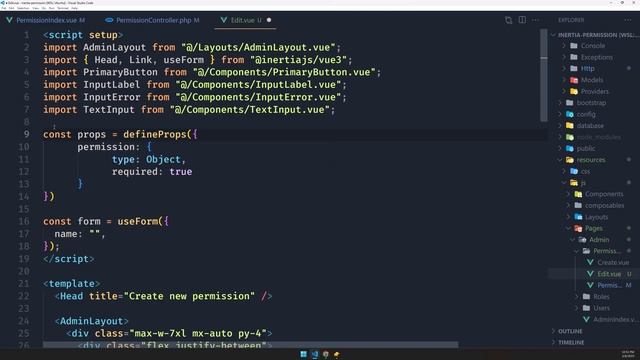Click the horizontal editor scrollbar

(250, 345)
